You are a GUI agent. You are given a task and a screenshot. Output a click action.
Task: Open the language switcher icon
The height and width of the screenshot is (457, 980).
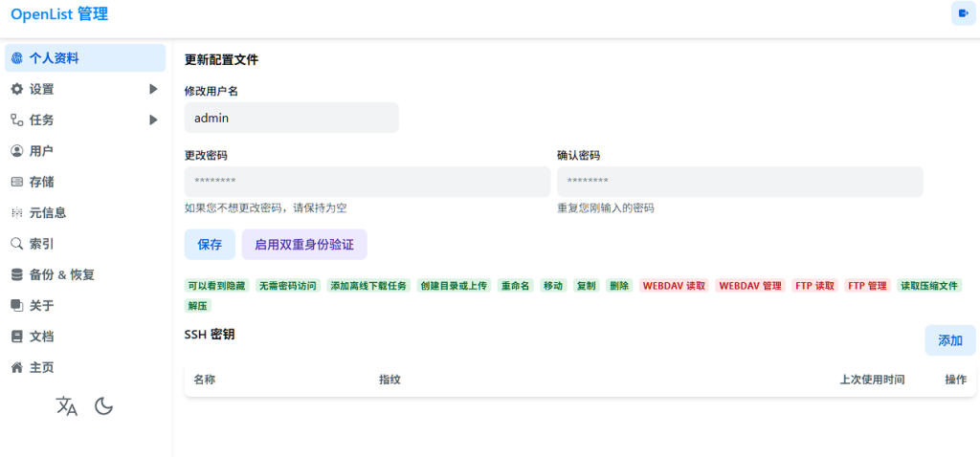67,406
